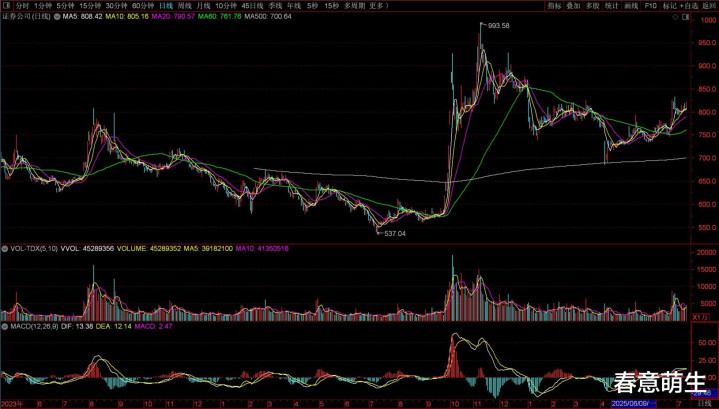
Task: Click the 537.04 low price label
Action: click(x=395, y=233)
